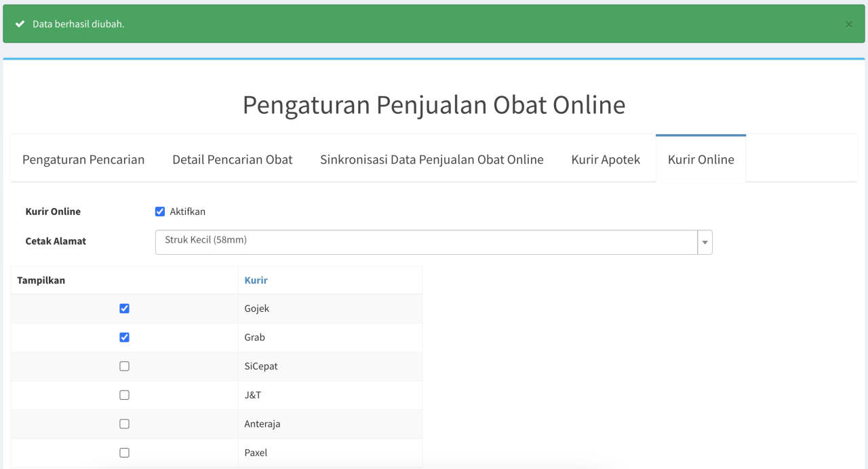Switch to the Kurir Apotek tab
868x469 pixels.
pyautogui.click(x=606, y=159)
